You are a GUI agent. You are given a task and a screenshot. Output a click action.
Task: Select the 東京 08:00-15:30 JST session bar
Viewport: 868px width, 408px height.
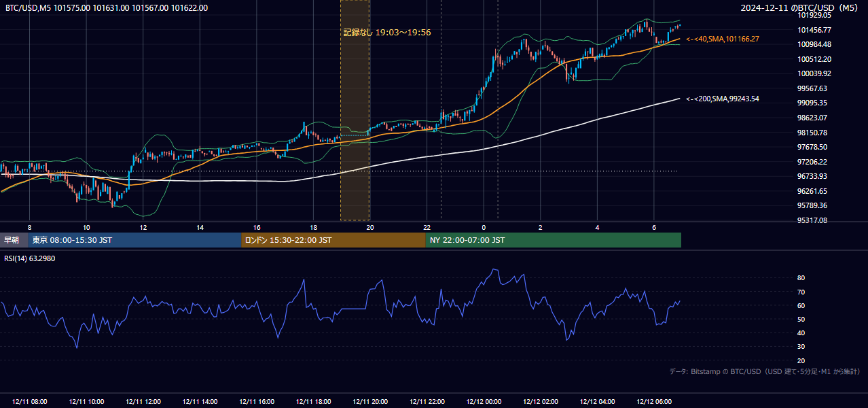(x=134, y=240)
